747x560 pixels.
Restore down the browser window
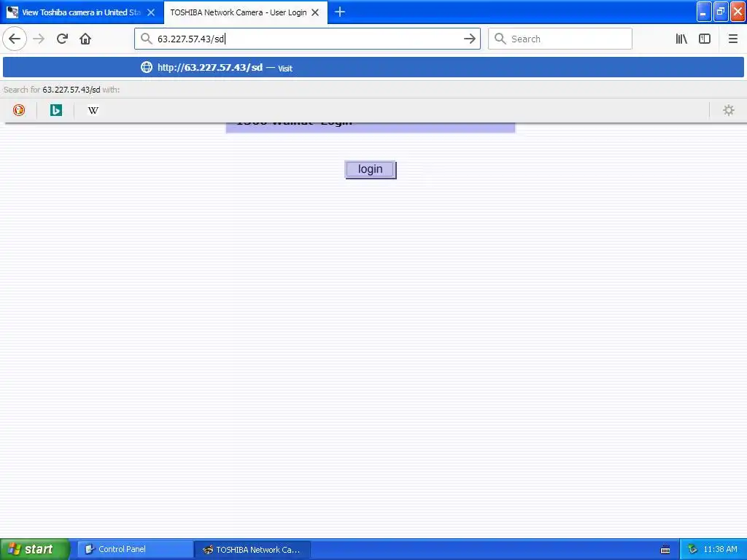pos(720,12)
